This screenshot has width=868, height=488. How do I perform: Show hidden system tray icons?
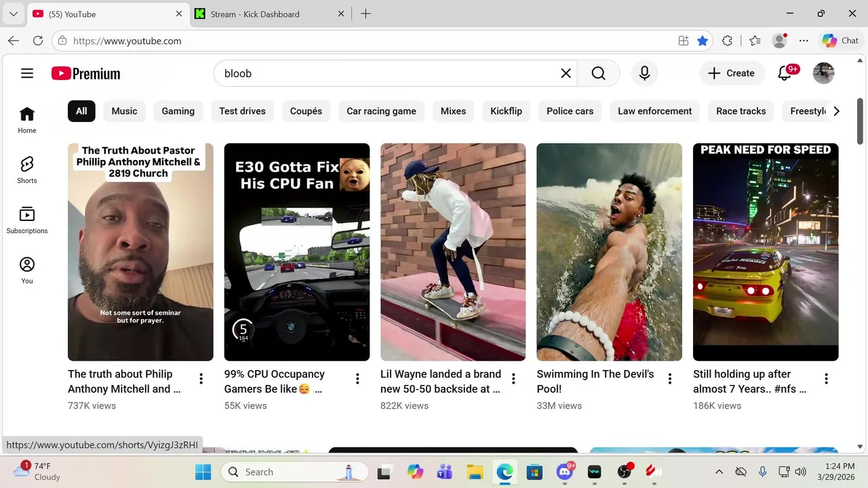pos(719,472)
